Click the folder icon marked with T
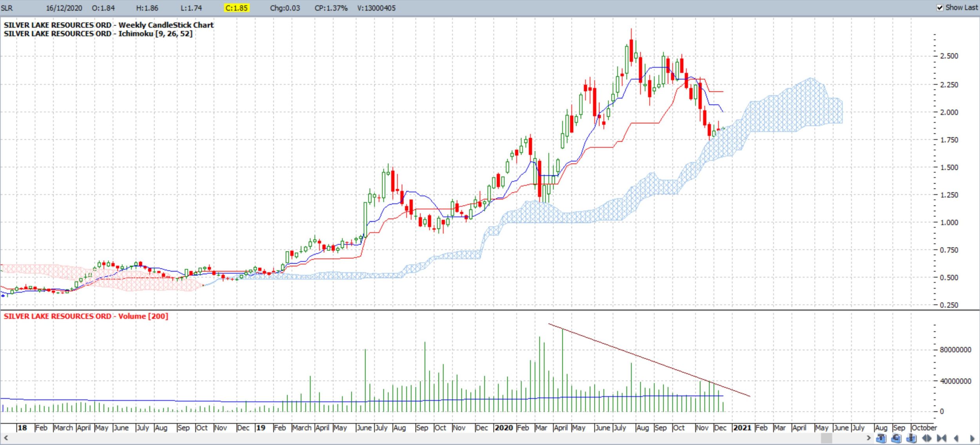The image size is (980, 445). 881,438
